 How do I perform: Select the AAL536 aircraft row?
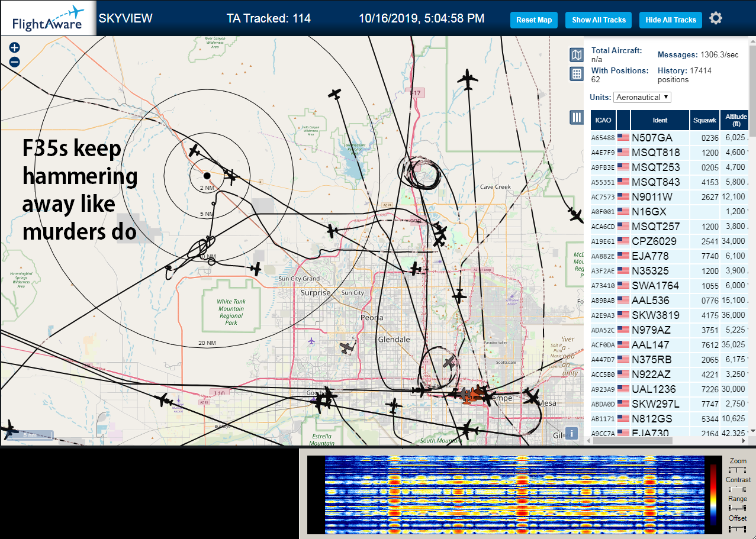pos(670,300)
